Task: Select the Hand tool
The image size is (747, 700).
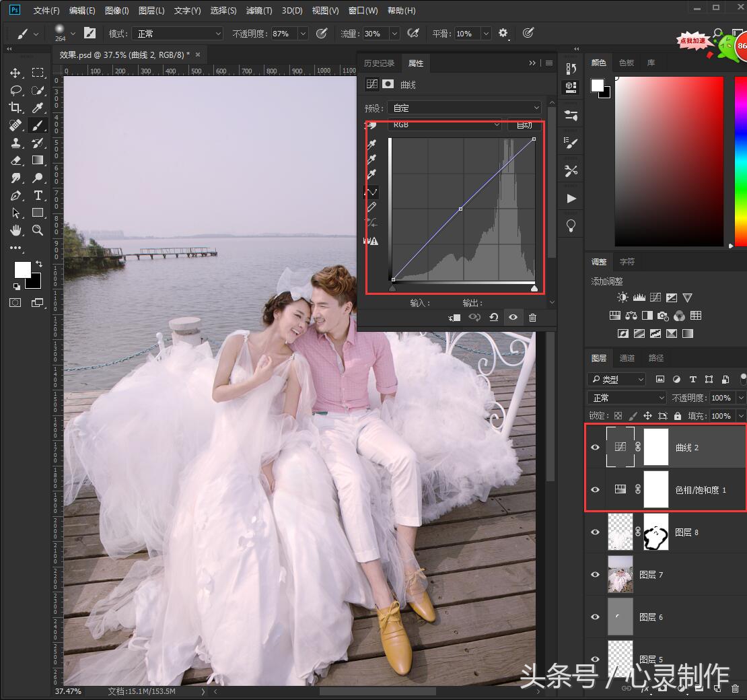Action: coord(15,230)
